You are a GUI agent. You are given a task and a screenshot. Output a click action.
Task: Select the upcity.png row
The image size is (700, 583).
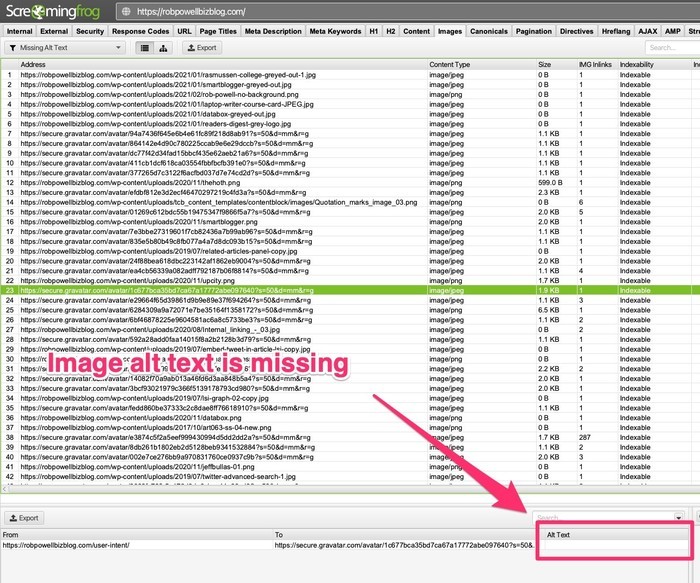click(x=350, y=281)
